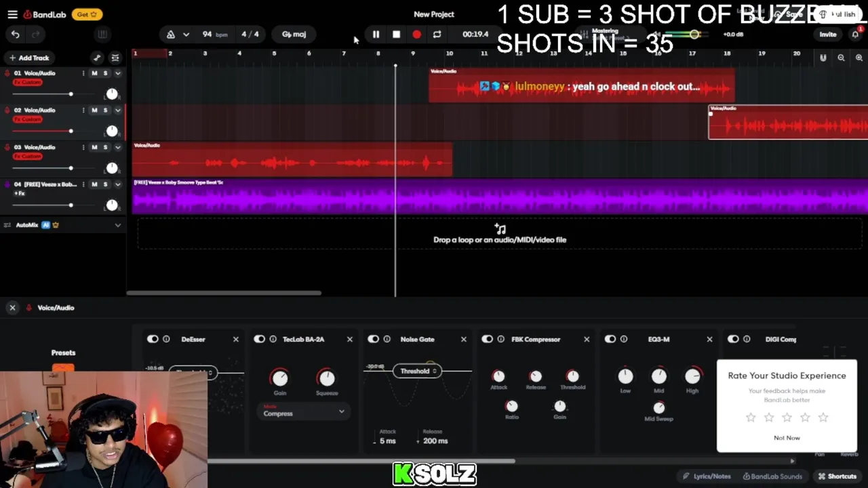868x488 pixels.
Task: Open the BandLab Sounds tab
Action: point(772,476)
